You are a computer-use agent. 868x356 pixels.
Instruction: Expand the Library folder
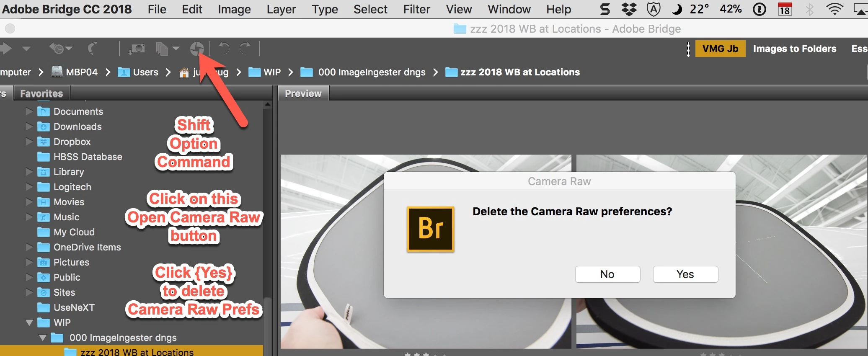pos(29,172)
